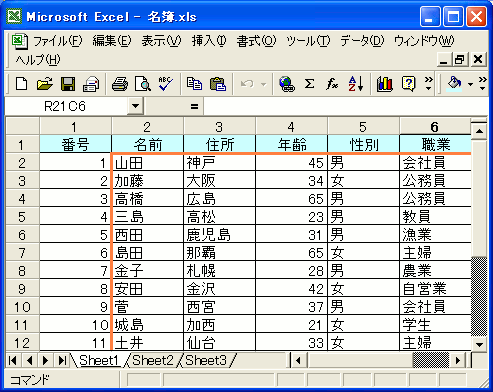Viewport: 493px width, 392px height.
Task: Click vertical scrollbar down arrow
Action: tap(479, 344)
